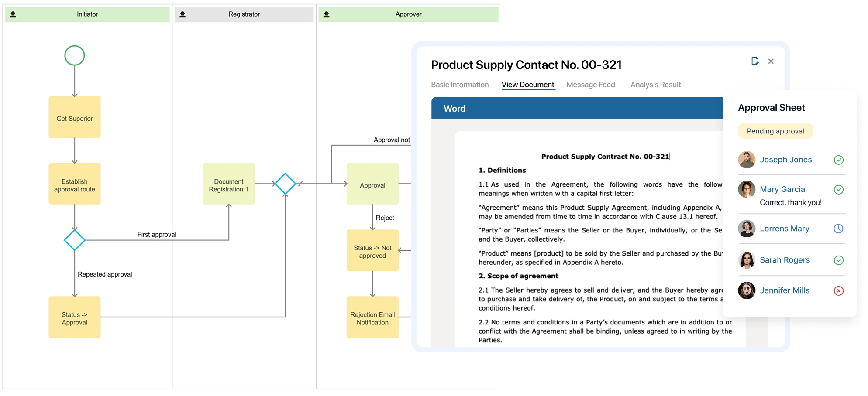This screenshot has height=396, width=868.
Task: Open Jennifer Mills profile link
Action: pos(784,290)
